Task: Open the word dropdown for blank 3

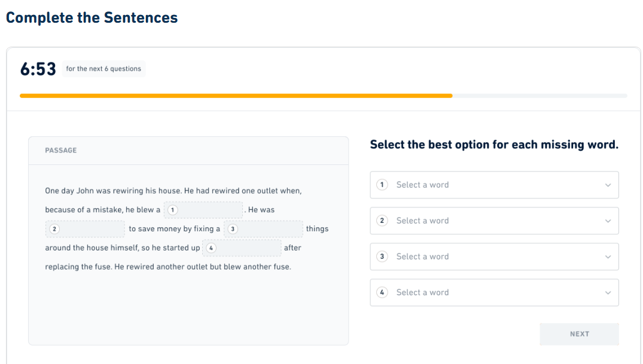Action: [x=494, y=256]
